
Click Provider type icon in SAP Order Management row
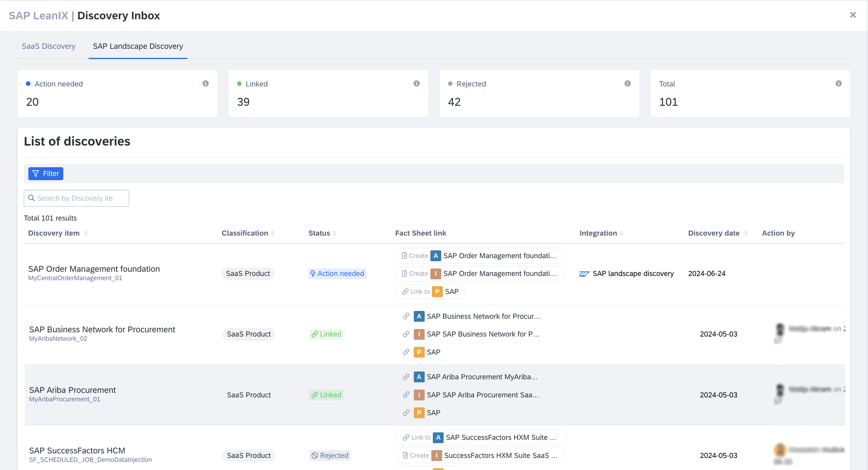coord(437,291)
